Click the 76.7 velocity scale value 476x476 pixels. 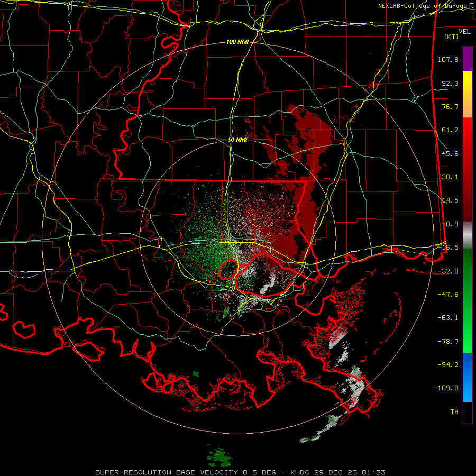(x=450, y=106)
